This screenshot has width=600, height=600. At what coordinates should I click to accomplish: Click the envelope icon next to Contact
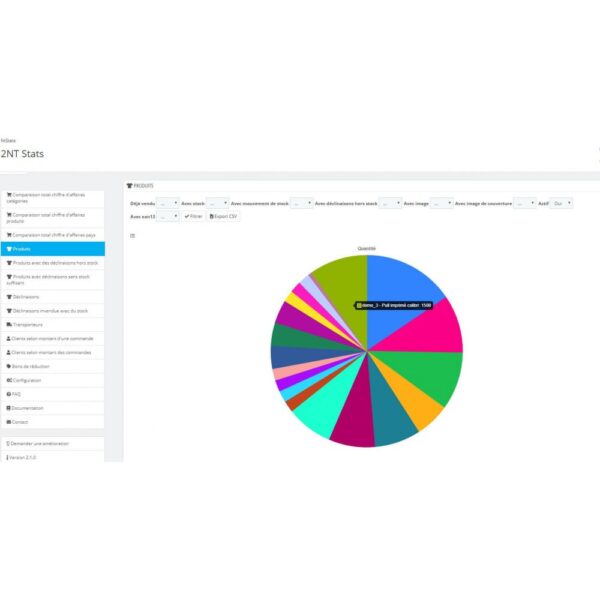(8, 422)
